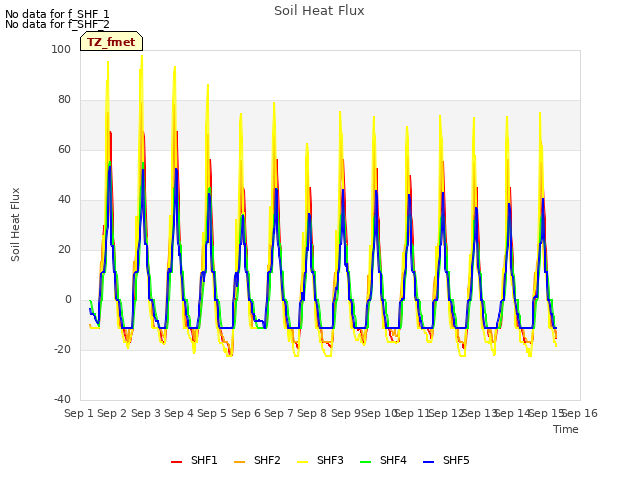
Task: Click the chart title Soil Heat Flux
Action: tap(319, 11)
